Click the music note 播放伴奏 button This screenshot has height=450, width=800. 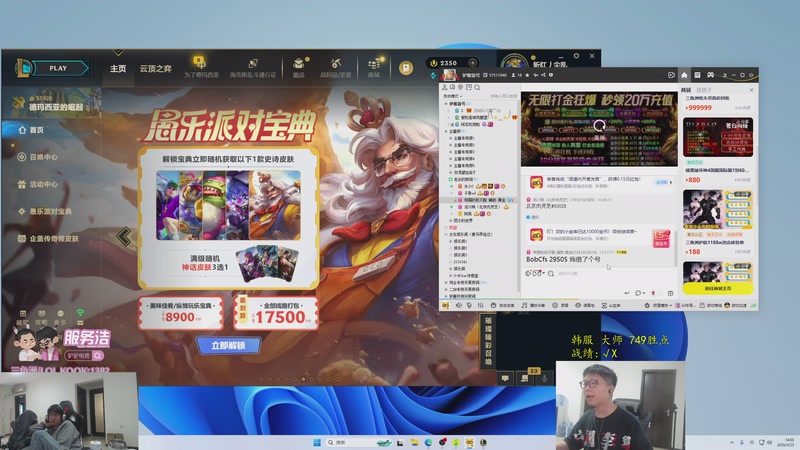click(x=533, y=305)
